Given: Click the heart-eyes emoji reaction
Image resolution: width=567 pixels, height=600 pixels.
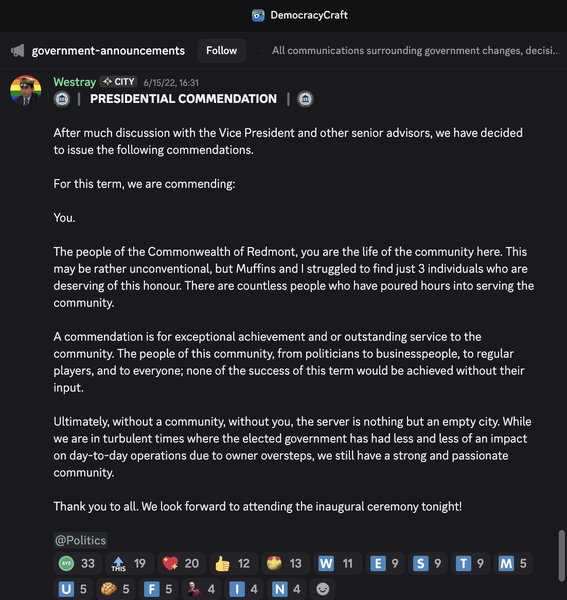Looking at the screenshot, I should [285, 563].
